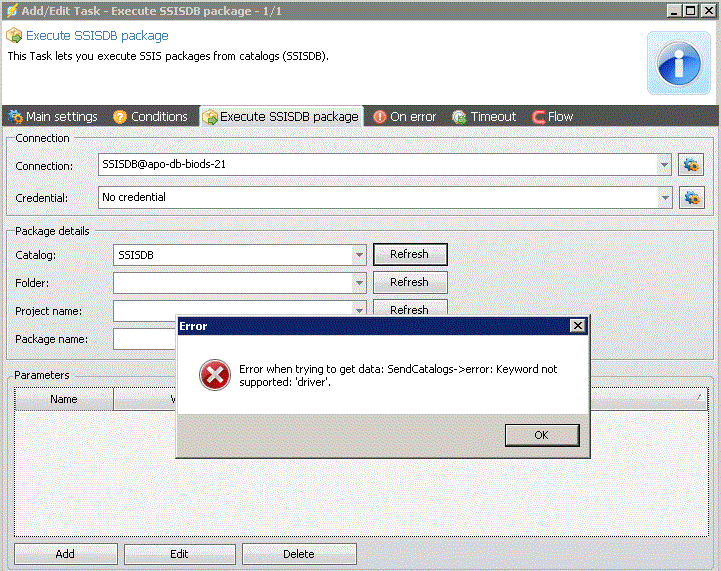Expand the Connection dropdown
The image size is (721, 571).
tap(664, 164)
